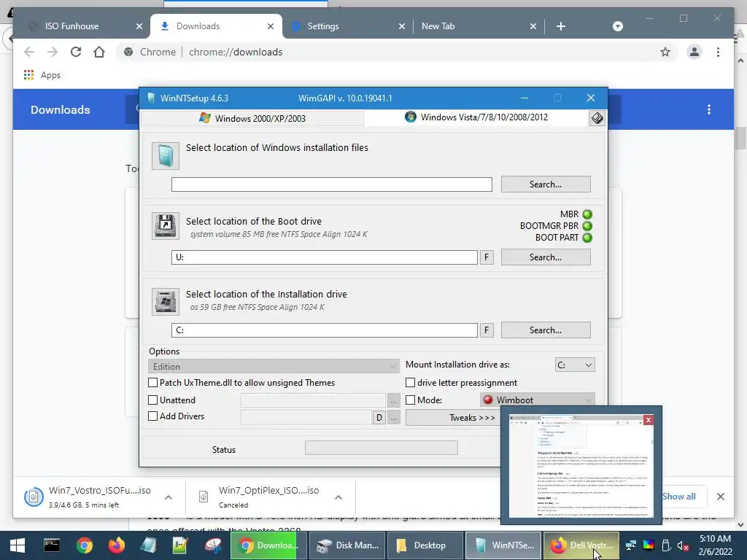Open Disk Management taskbar button
The width and height of the screenshot is (747, 560).
point(349,545)
